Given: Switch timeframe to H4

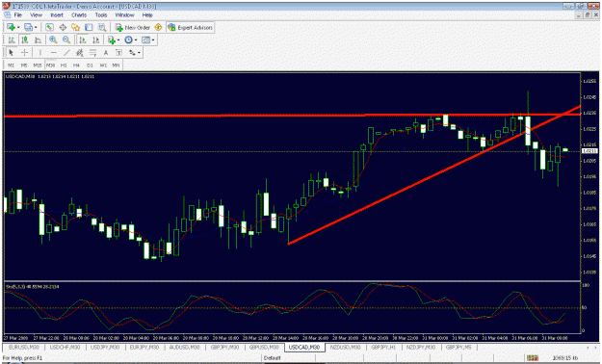Looking at the screenshot, I should (77, 65).
